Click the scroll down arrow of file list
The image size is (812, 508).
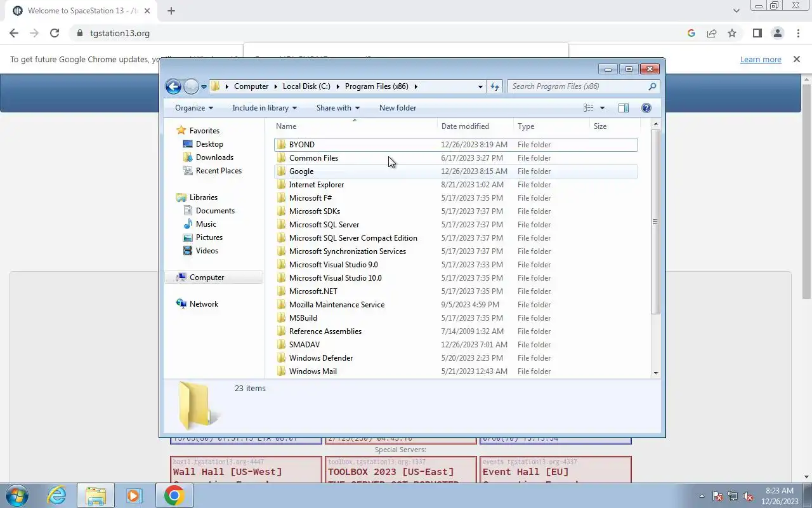655,373
